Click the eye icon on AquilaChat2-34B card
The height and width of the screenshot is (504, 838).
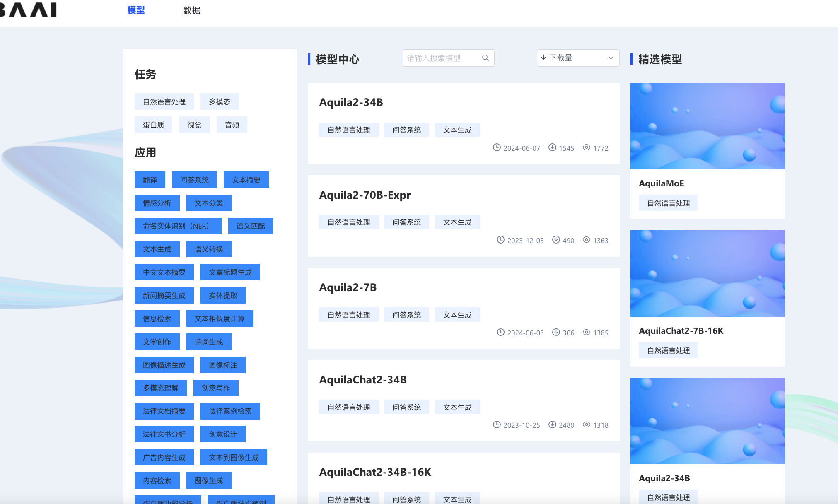587,424
